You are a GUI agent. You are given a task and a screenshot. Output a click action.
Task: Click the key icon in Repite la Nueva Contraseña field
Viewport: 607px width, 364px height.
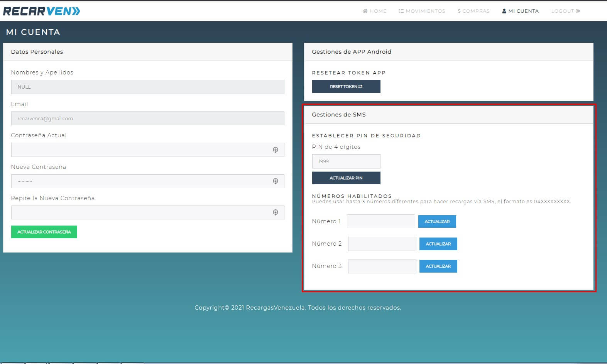(x=276, y=212)
